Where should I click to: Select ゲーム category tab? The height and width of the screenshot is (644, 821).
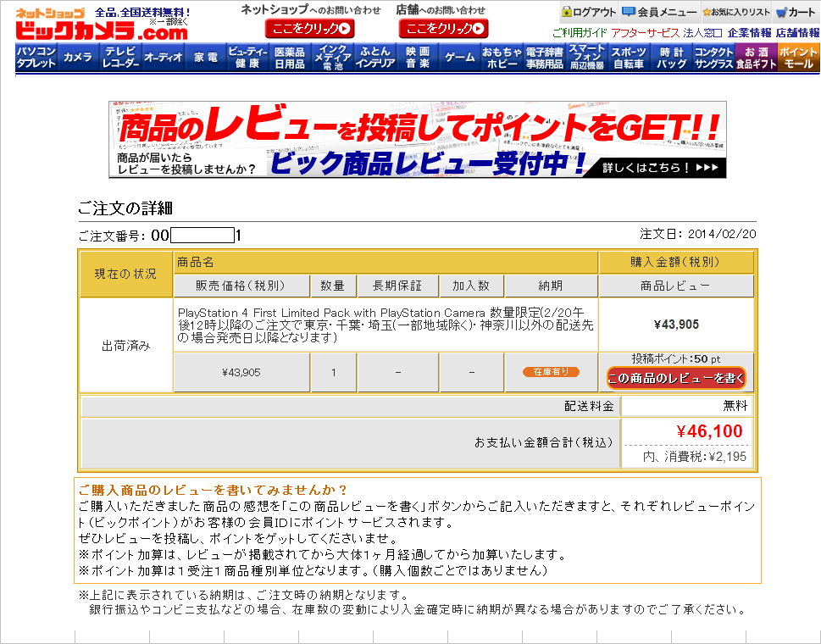click(460, 57)
